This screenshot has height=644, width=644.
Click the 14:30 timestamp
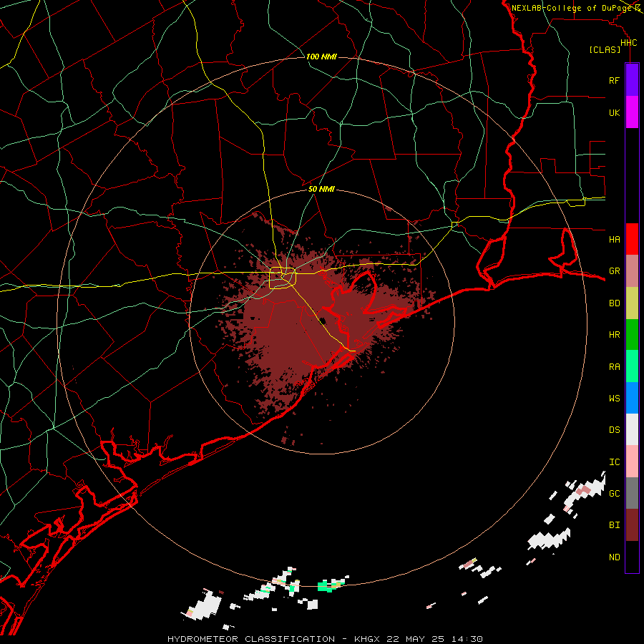click(x=466, y=639)
